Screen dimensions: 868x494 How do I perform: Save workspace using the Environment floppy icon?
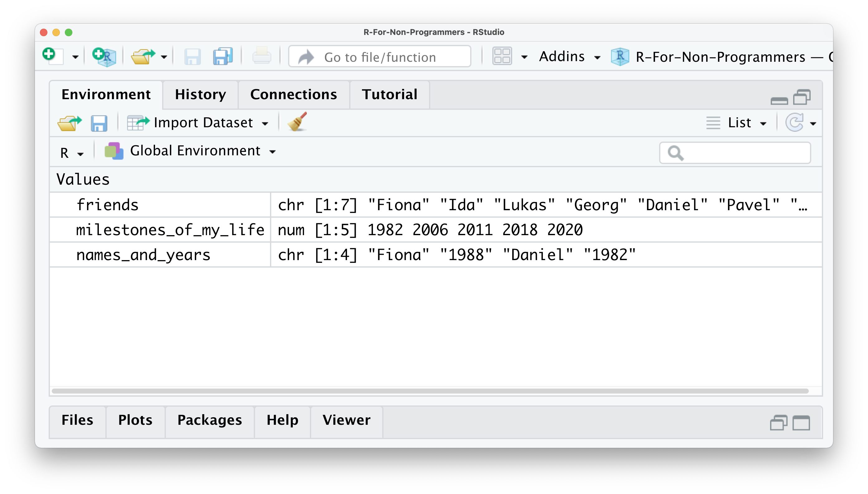click(99, 123)
